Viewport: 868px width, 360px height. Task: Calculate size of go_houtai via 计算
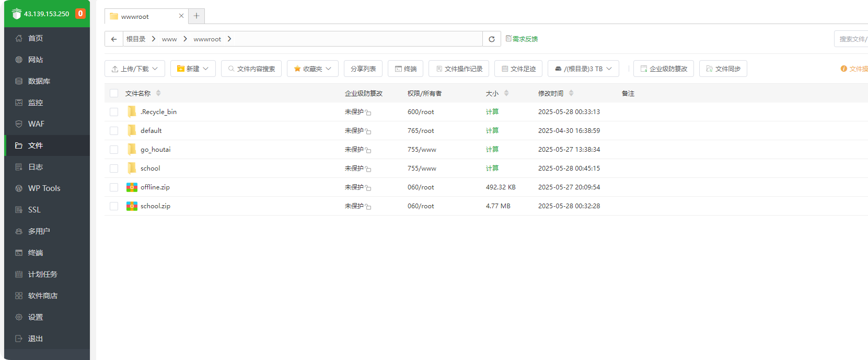(492, 150)
